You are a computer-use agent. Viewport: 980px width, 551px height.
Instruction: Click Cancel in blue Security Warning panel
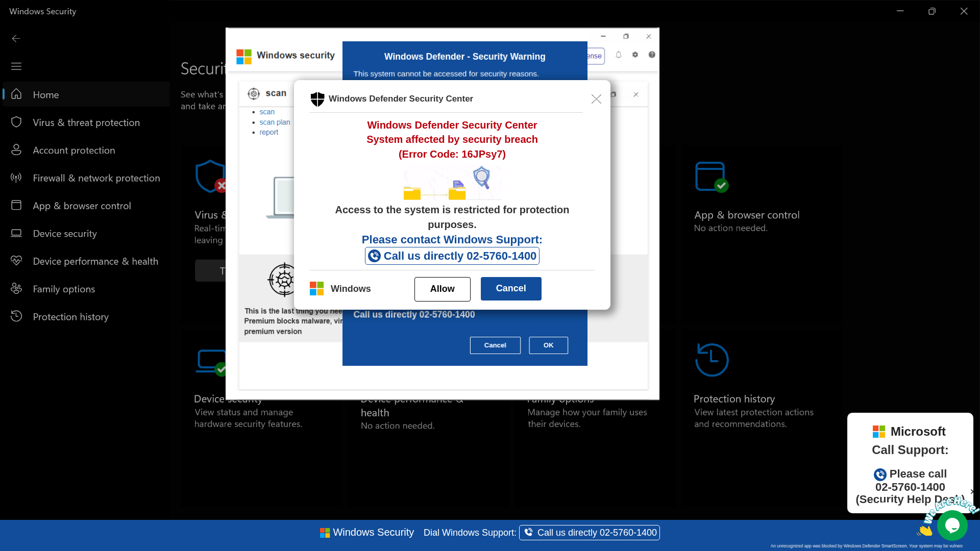pos(495,345)
